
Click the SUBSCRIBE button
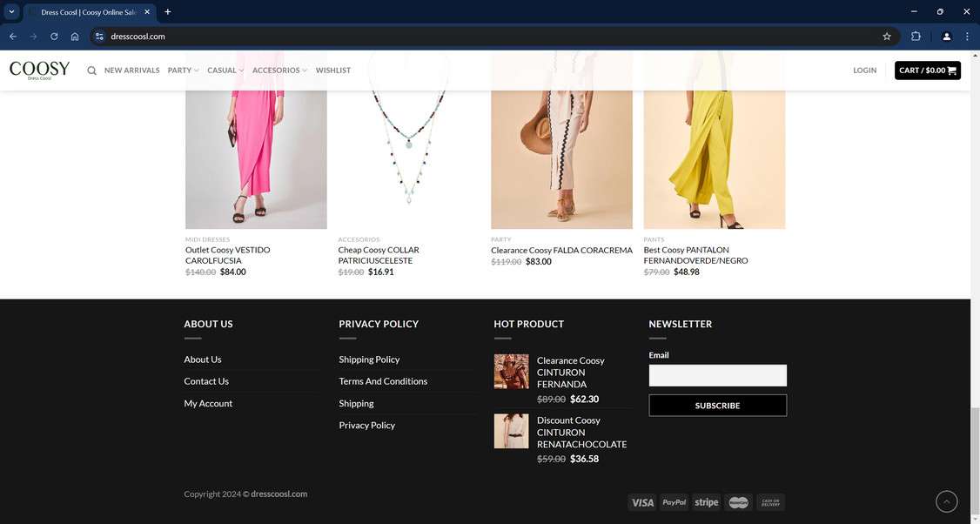(x=717, y=406)
